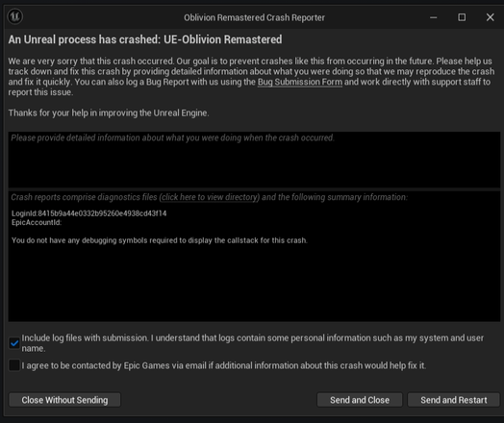The image size is (504, 423).
Task: Select the Send and Close button
Action: pyautogui.click(x=360, y=400)
